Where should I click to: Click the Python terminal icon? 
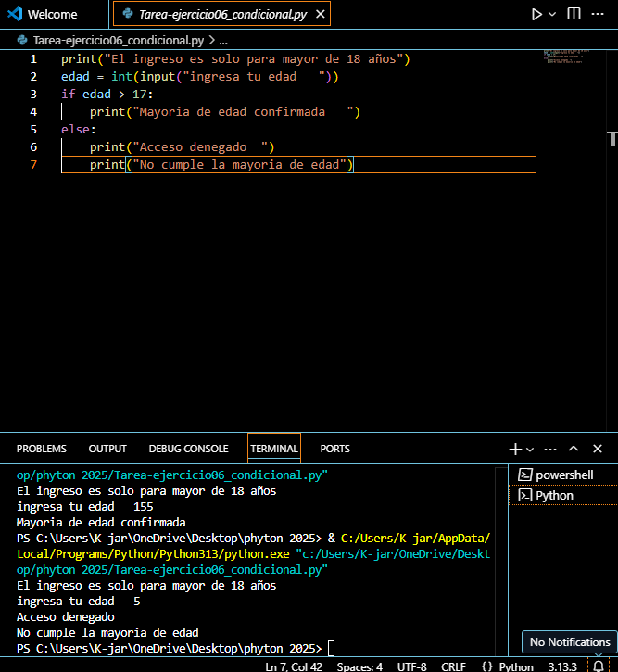pos(525,496)
